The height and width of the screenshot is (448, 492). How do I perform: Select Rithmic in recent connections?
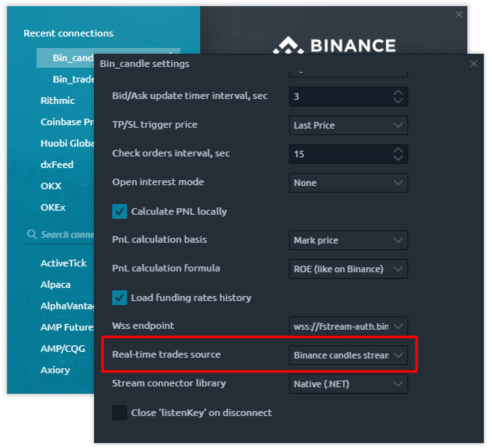(58, 101)
